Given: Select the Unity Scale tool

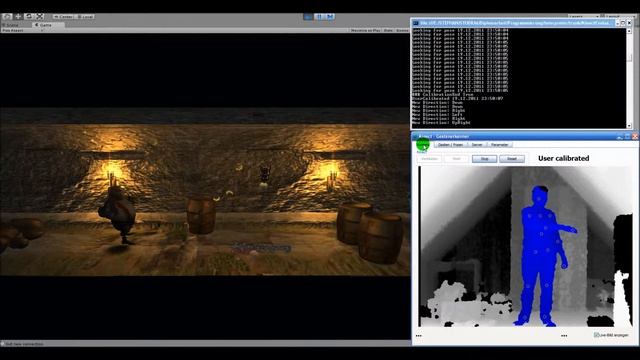Looking at the screenshot, I should click(x=40, y=16).
